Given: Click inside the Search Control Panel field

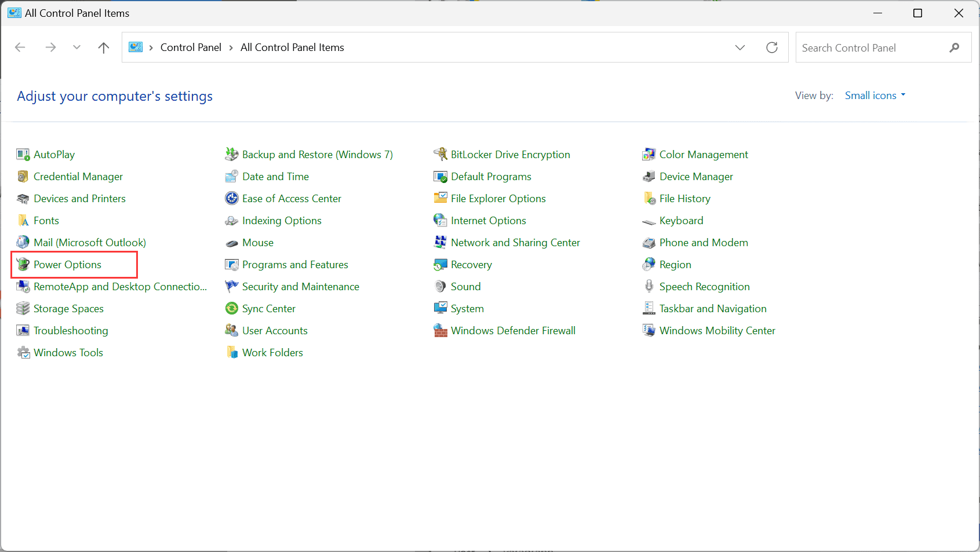Looking at the screenshot, I should pos(858,47).
